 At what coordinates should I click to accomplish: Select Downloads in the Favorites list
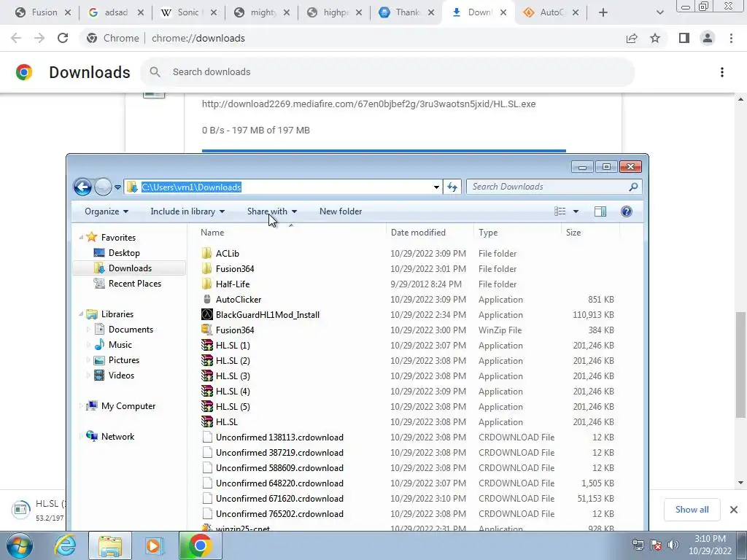point(130,268)
